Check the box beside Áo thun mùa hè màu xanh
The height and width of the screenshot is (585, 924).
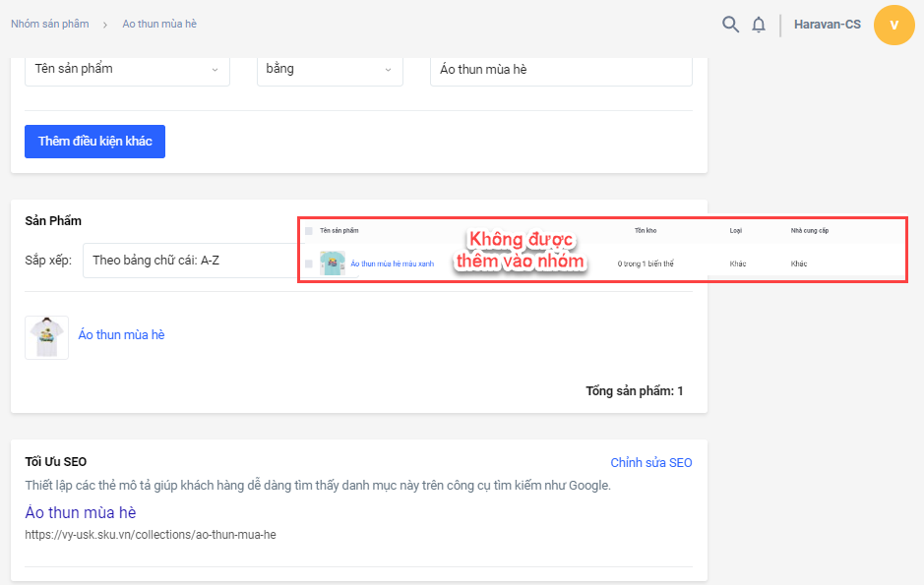tap(309, 263)
